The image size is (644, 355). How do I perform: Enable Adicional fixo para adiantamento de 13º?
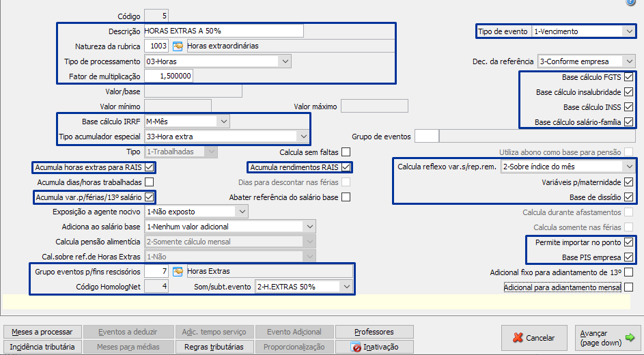click(628, 272)
